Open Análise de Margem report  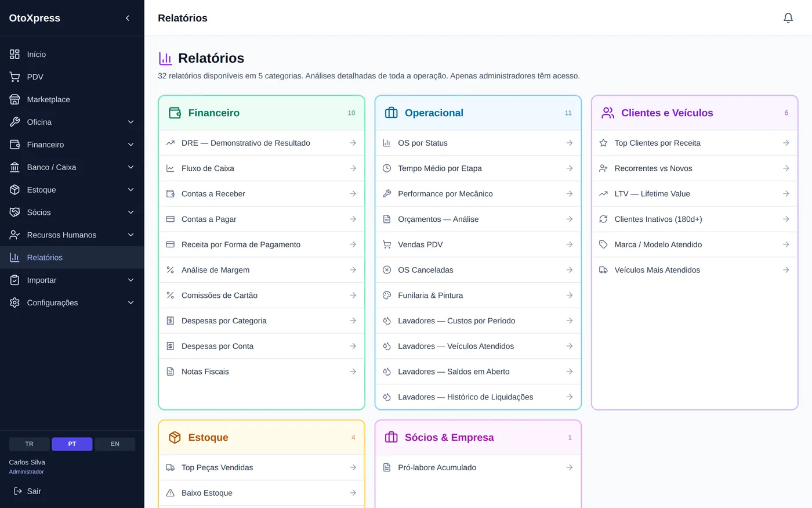pos(262,270)
